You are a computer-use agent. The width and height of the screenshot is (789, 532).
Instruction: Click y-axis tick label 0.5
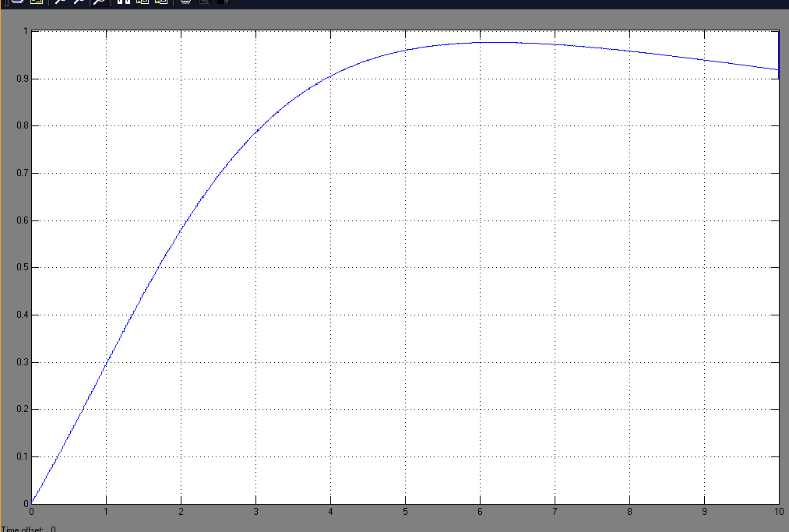point(22,267)
